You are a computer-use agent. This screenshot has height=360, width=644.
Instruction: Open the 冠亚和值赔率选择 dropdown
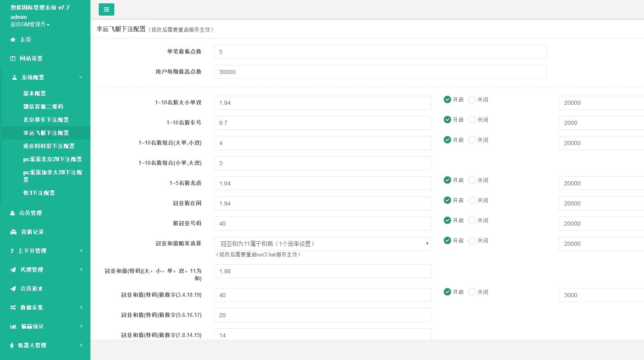coord(322,244)
